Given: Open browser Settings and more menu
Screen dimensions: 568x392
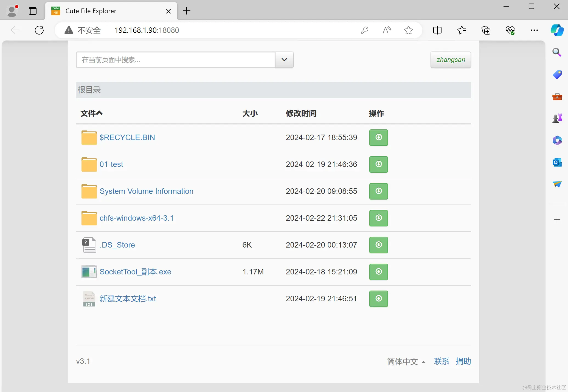Looking at the screenshot, I should pos(534,30).
